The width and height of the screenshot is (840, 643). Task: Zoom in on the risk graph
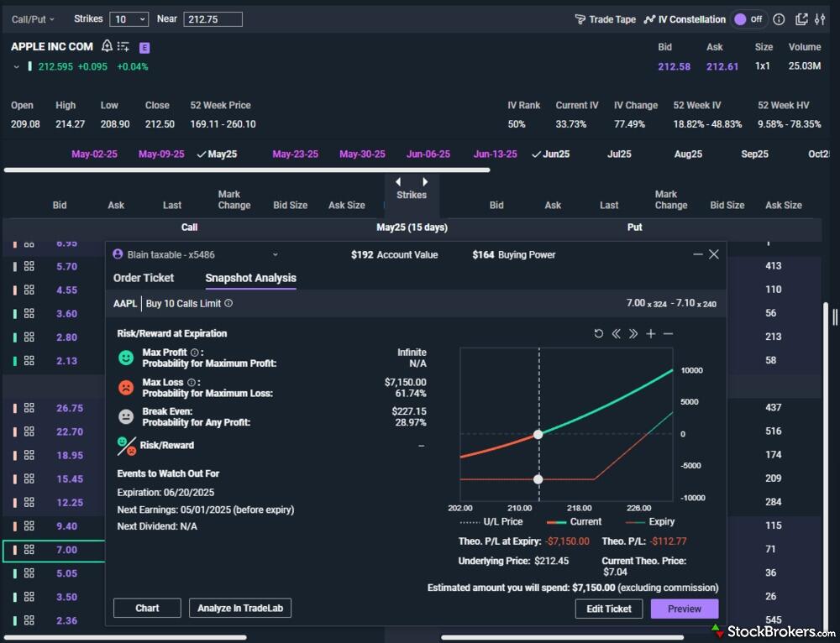coord(650,334)
